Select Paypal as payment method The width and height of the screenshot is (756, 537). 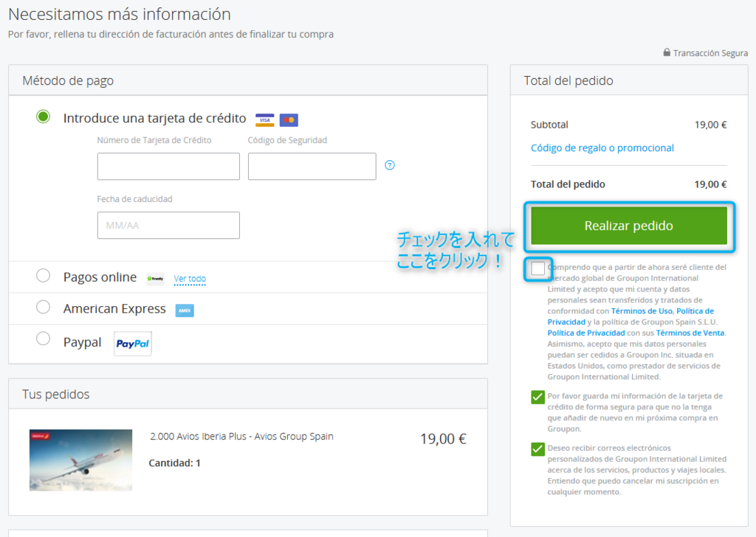coord(44,339)
